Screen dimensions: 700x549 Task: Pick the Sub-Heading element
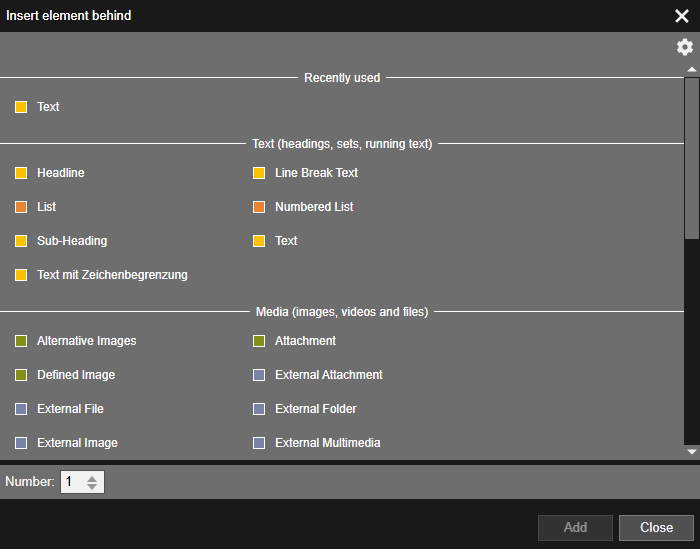72,241
